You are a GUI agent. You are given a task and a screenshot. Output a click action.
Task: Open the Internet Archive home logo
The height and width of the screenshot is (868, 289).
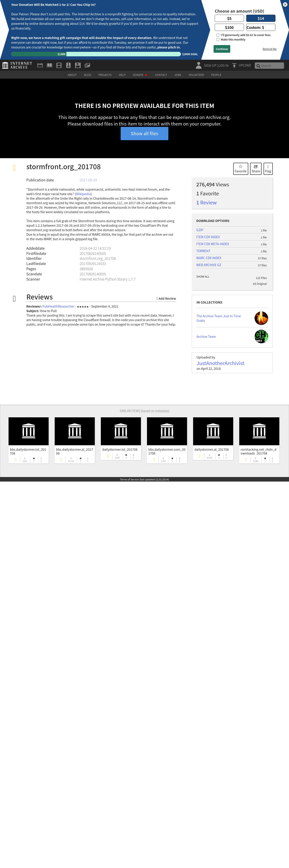(17, 65)
